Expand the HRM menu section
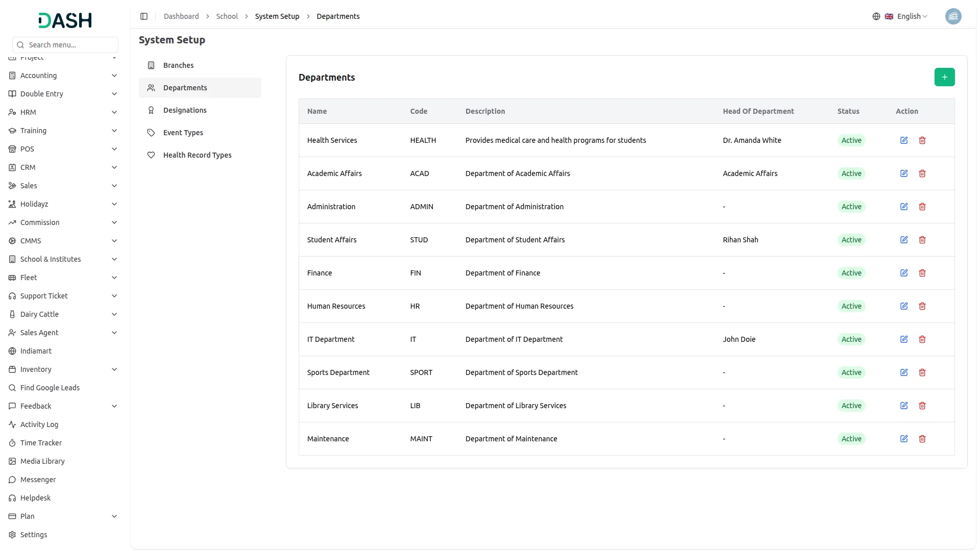Screen dimensions: 980x551 pos(63,112)
